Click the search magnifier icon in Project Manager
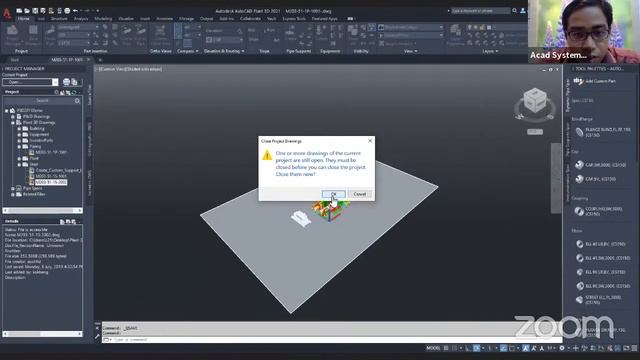 77,101
